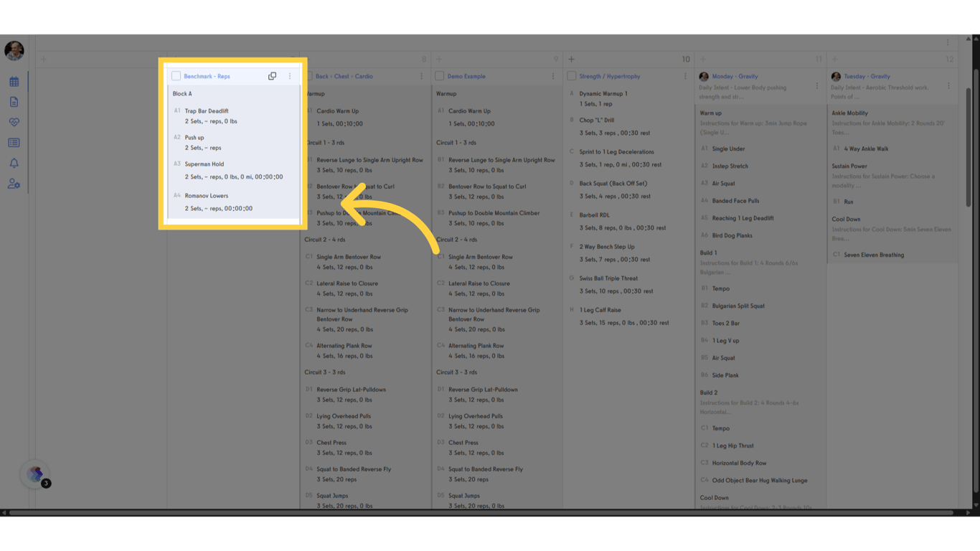The image size is (980, 551).
Task: Select the Banded Face Pulls exercise
Action: point(735,201)
